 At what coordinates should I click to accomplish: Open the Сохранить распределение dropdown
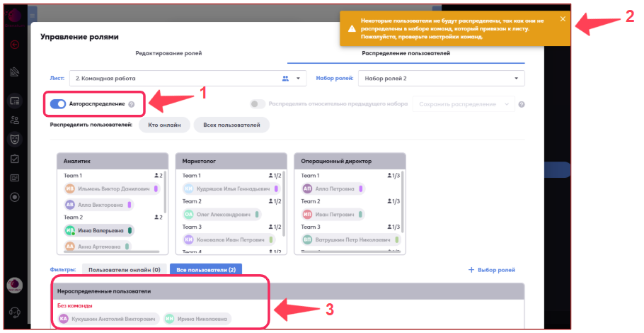506,104
